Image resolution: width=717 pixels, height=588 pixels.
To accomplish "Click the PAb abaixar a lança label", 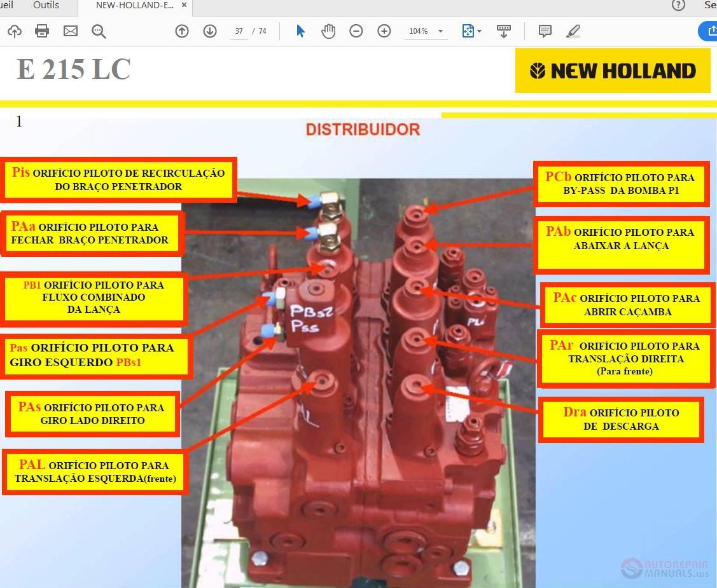I will 622,245.
